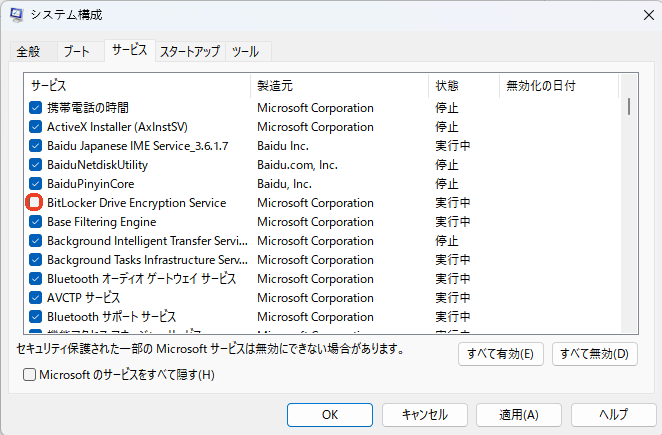662x435 pixels.
Task: Sort by the サービス column header
Action: pyautogui.click(x=138, y=86)
